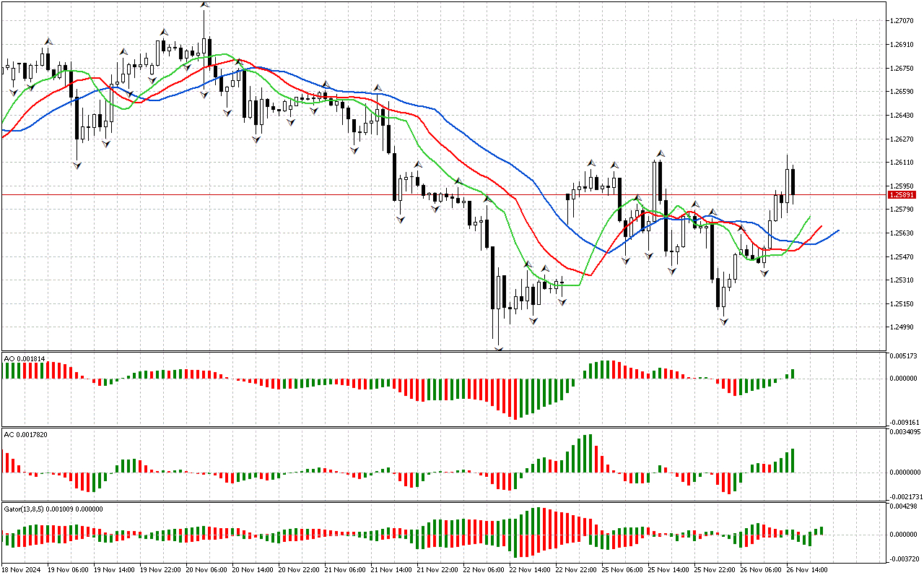Click the AC scale value 0.0034095

click(x=906, y=432)
